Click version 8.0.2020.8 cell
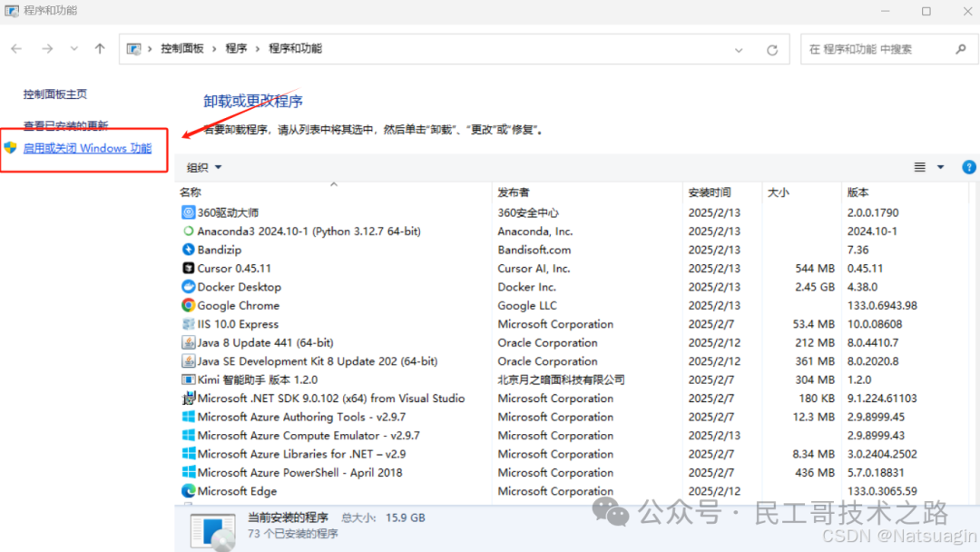This screenshot has height=552, width=980. point(873,361)
